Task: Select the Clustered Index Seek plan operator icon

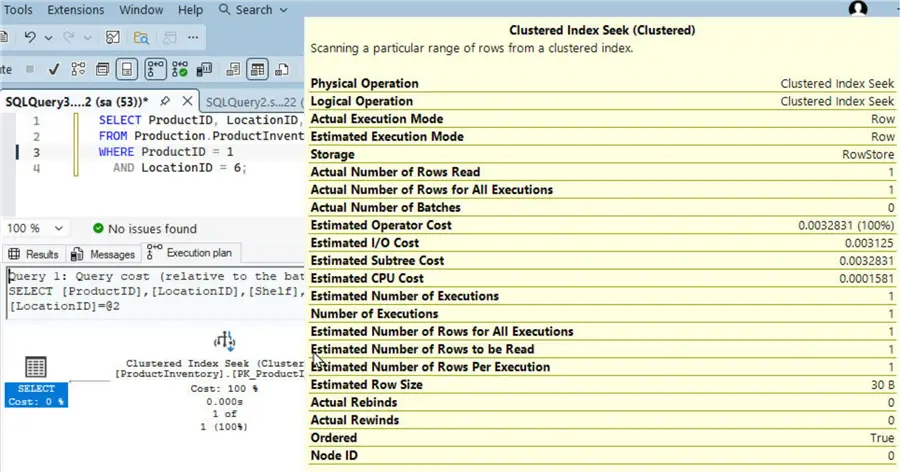Action: click(224, 342)
